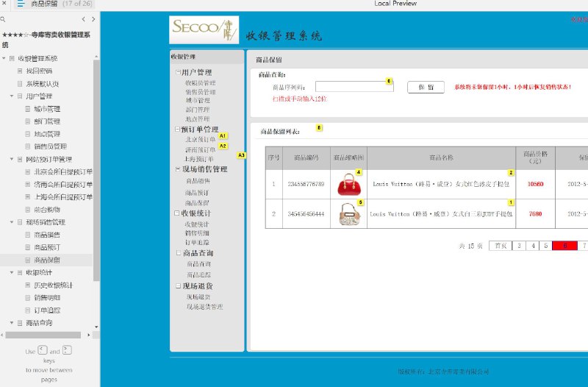
Task: Collapse 收银统计 folder in sitemap tree
Action: [x=12, y=272]
